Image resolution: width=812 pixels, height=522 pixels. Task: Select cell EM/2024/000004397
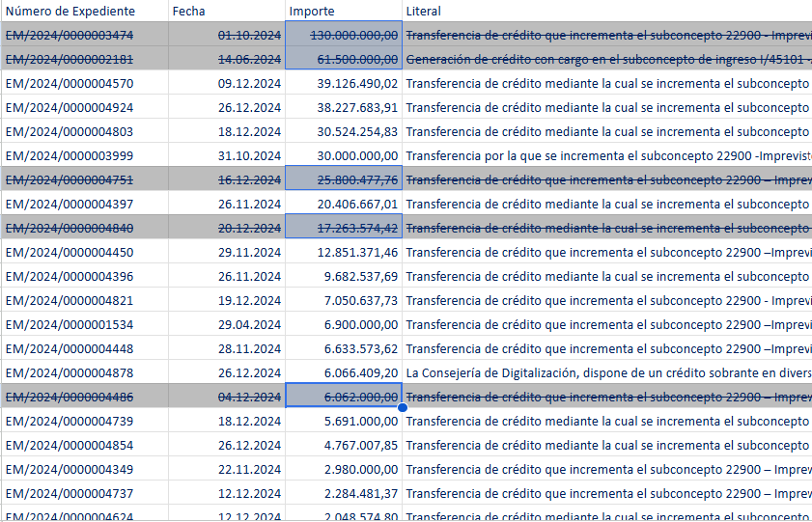point(84,205)
